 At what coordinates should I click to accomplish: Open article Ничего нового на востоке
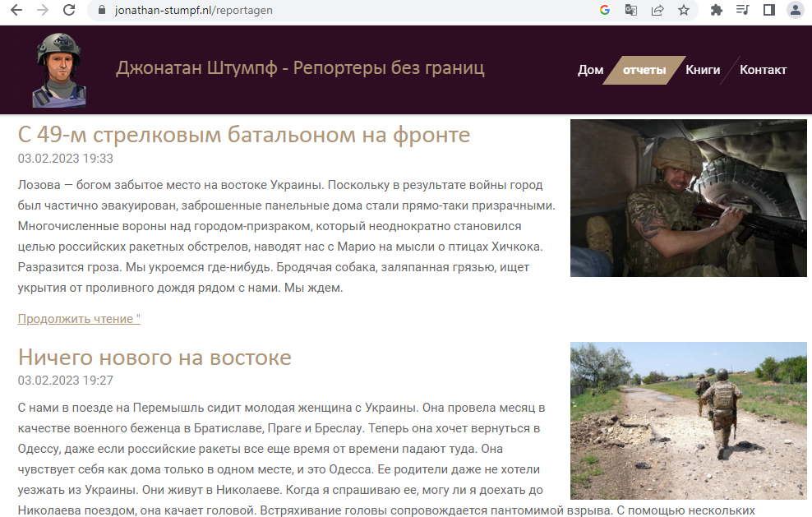[x=155, y=358]
